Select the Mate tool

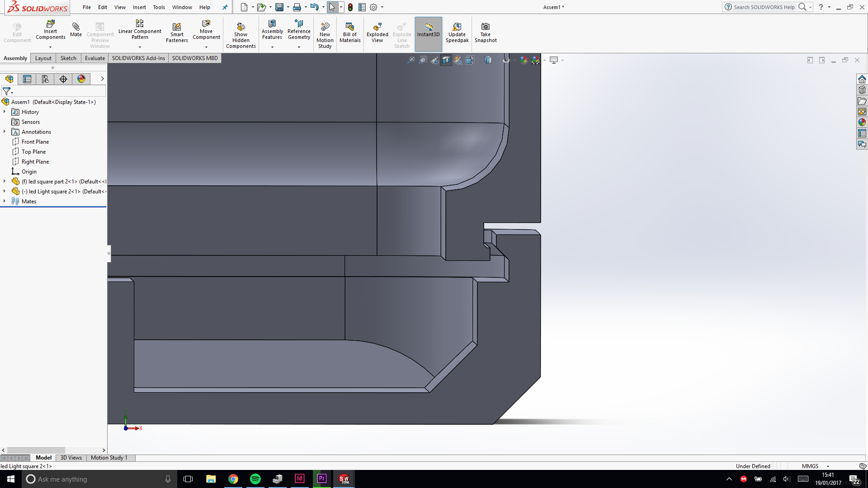tap(76, 30)
